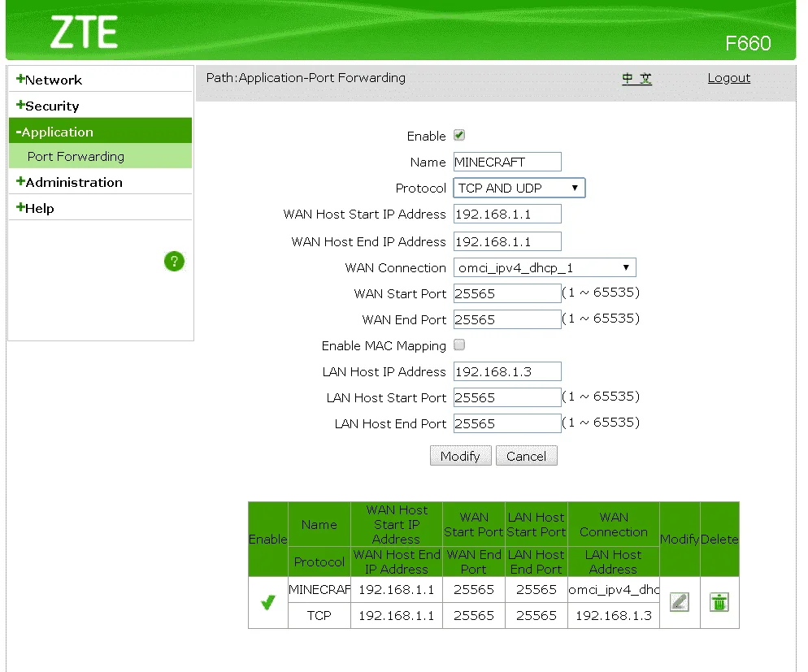Screen dimensions: 808x672
Task: Click the Cancel button
Action: tap(527, 456)
